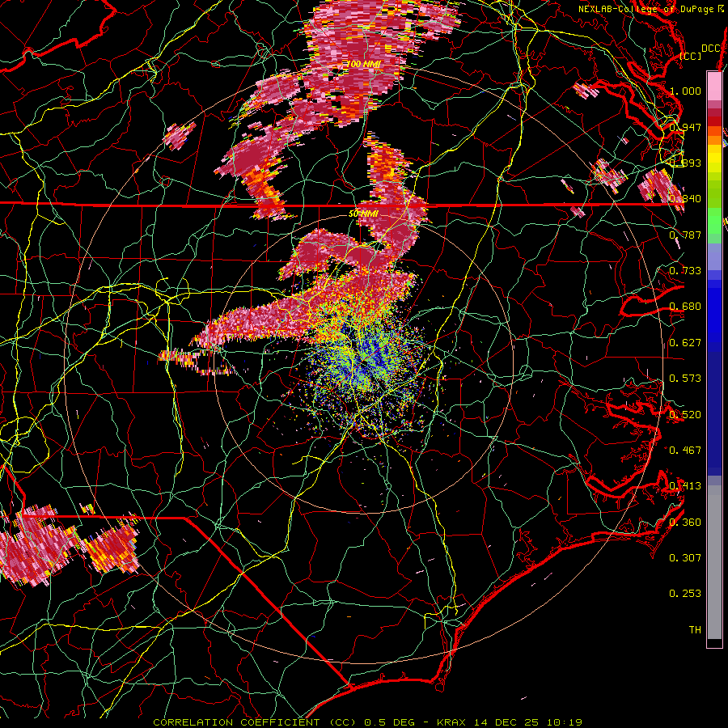Viewport: 728px width, 728px height.
Task: Select the 0.947 scale value
Action: click(685, 127)
